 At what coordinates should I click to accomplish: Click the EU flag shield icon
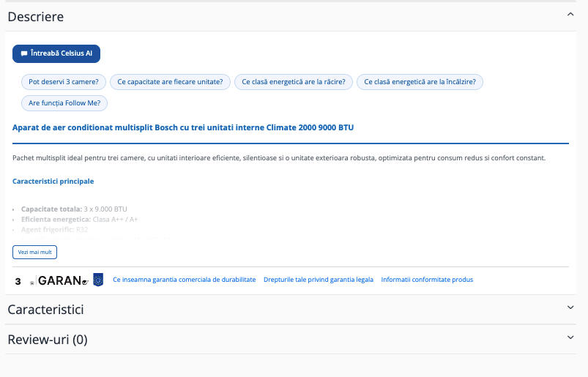tap(98, 280)
